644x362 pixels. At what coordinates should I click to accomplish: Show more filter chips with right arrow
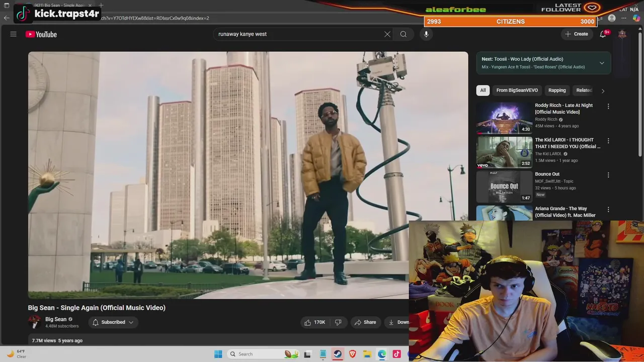click(603, 91)
